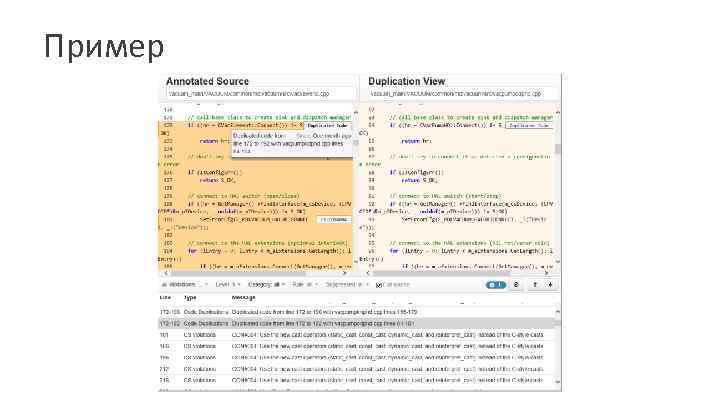Click Annotated Source horizontal scroll left arrow
This screenshot has width=720, height=405.
click(166, 273)
